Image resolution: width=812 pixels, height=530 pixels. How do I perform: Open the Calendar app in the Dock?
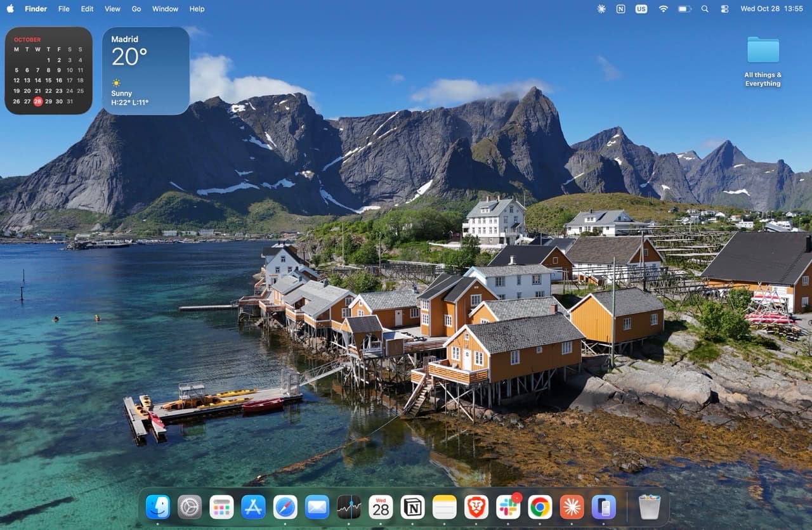click(x=381, y=507)
